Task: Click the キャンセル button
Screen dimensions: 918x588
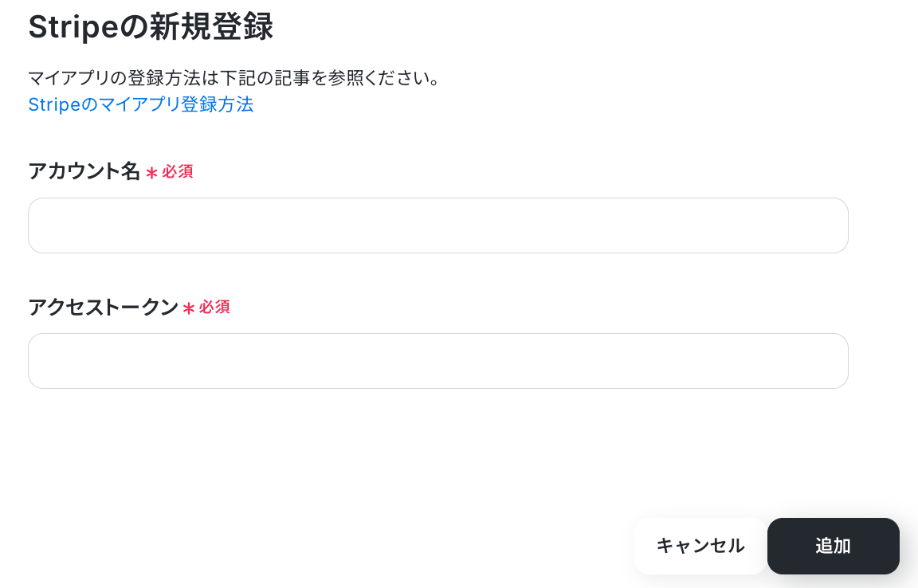Action: (x=700, y=546)
